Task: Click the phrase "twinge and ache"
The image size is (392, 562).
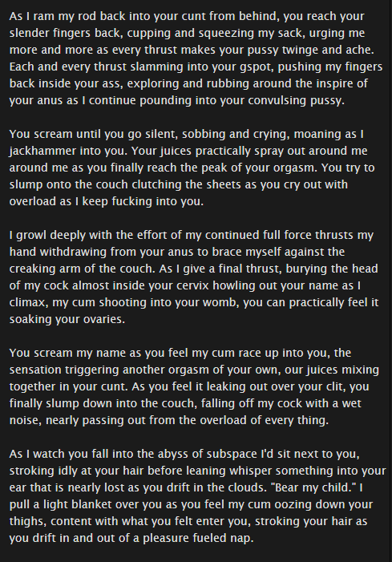Action: (328, 50)
